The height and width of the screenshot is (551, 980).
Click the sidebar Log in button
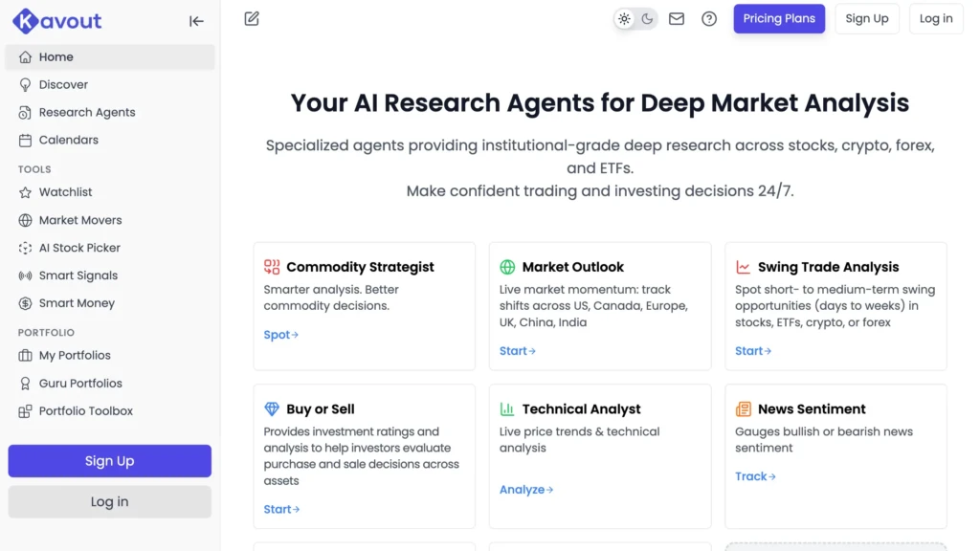[110, 501]
